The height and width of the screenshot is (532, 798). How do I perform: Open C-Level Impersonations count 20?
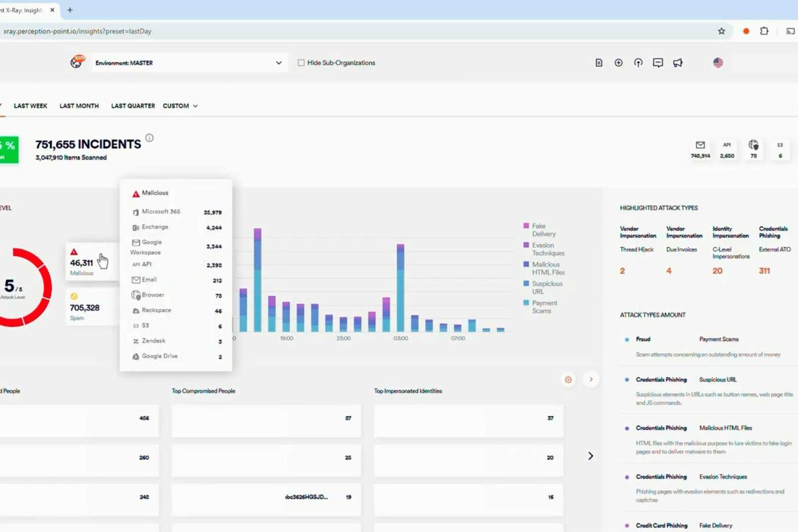coord(718,271)
